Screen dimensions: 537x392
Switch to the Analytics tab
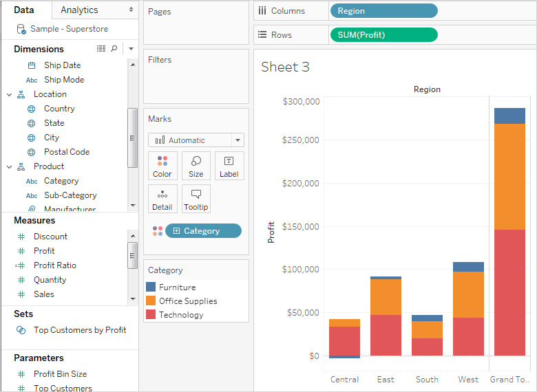(x=79, y=10)
